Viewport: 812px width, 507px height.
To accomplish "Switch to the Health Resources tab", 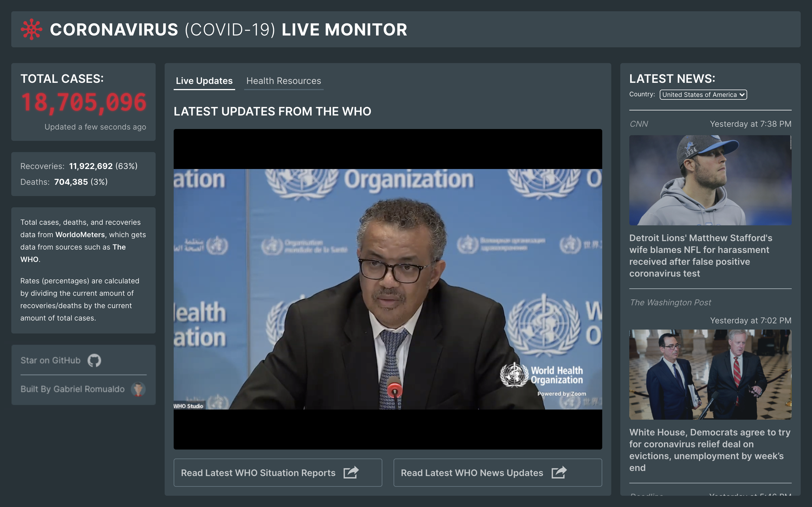I will tap(284, 81).
